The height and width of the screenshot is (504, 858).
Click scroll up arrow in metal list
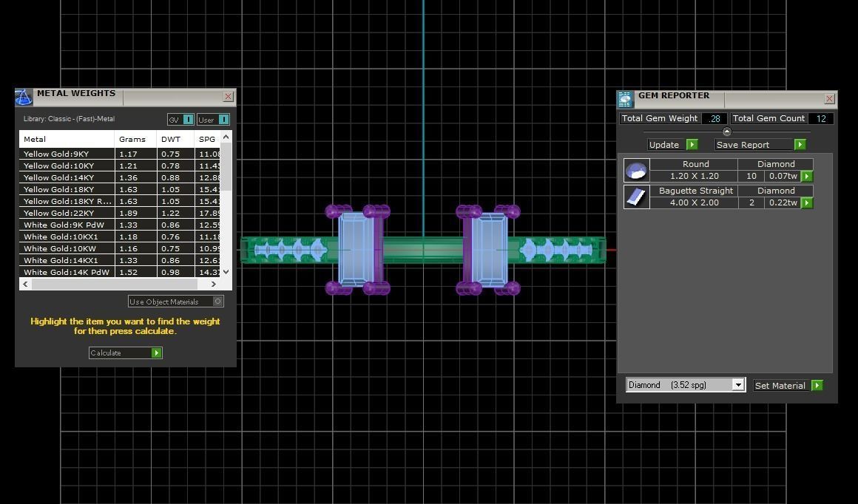pos(226,137)
